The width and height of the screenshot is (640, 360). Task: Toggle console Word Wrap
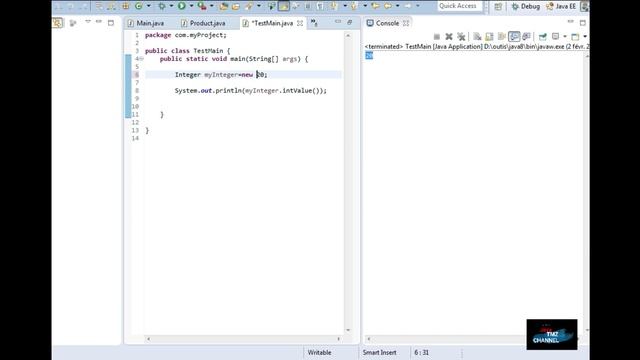tap(502, 37)
